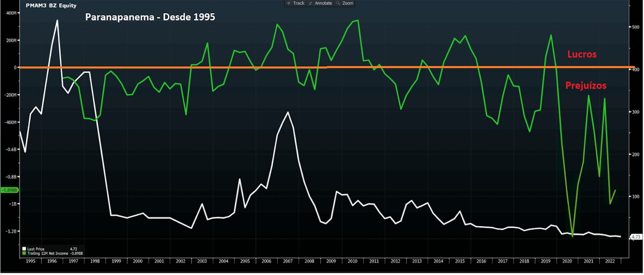Select year 2022 on the time axis
644x275 pixels.
pos(610,260)
